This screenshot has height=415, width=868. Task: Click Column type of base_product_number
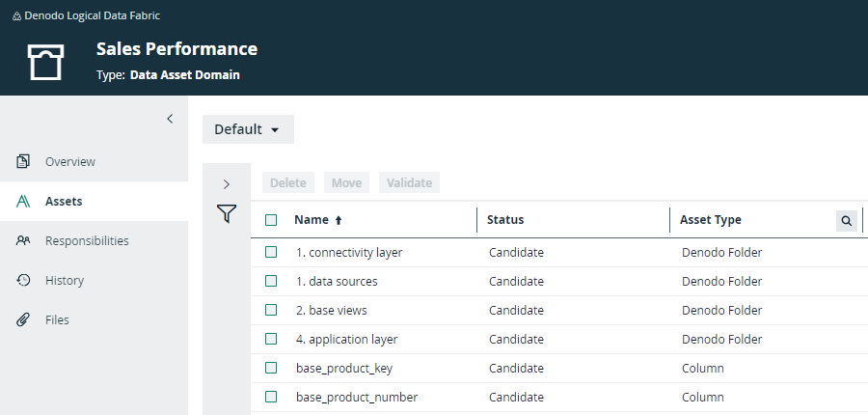(702, 397)
